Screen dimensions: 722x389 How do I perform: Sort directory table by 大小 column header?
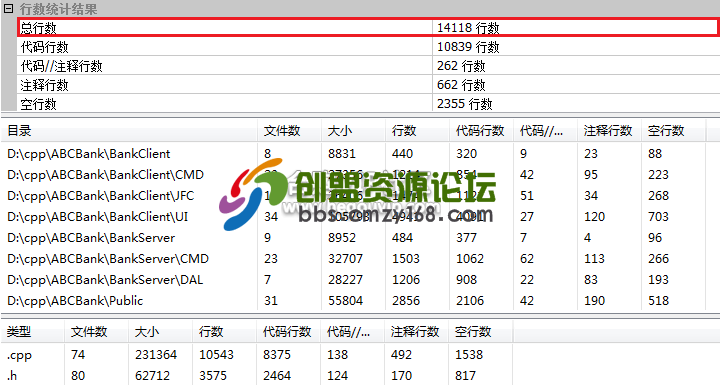click(353, 131)
